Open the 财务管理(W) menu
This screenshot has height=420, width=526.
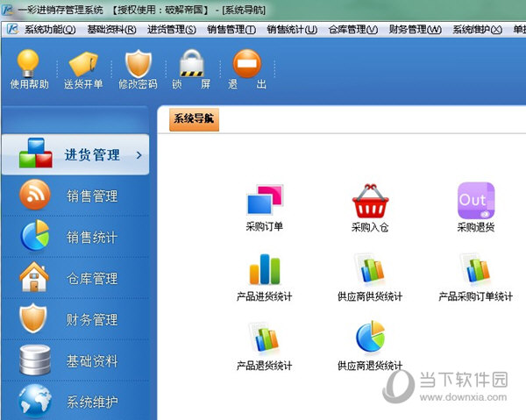pos(415,30)
